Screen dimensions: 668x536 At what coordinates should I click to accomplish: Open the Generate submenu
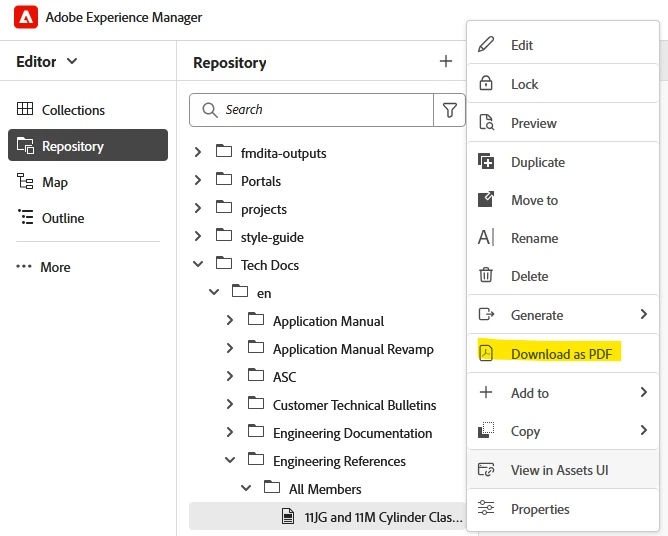[564, 315]
